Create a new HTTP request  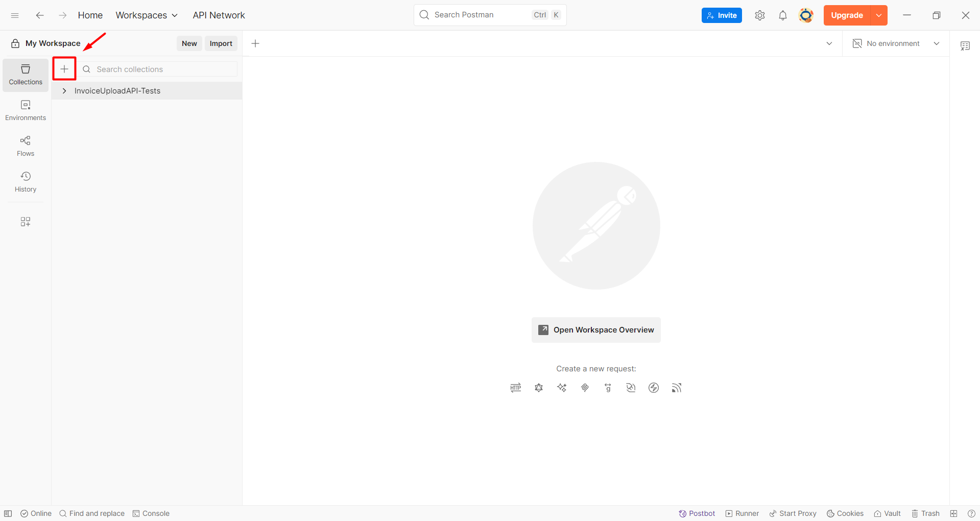tap(515, 388)
